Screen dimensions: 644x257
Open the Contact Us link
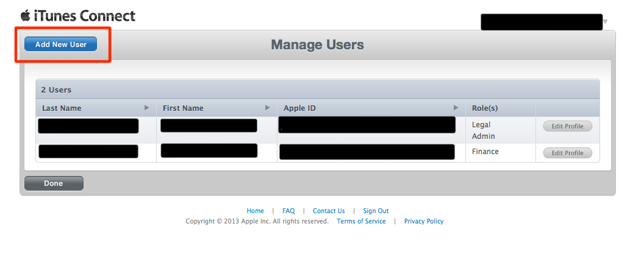(x=329, y=211)
